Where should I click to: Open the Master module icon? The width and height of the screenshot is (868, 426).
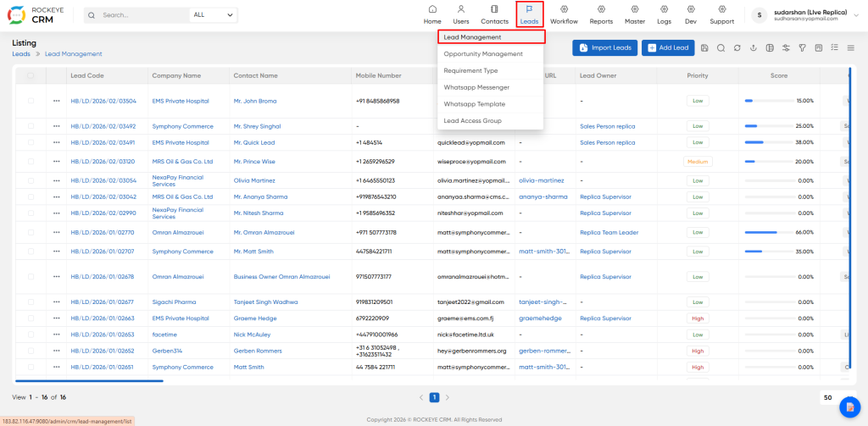pyautogui.click(x=635, y=9)
